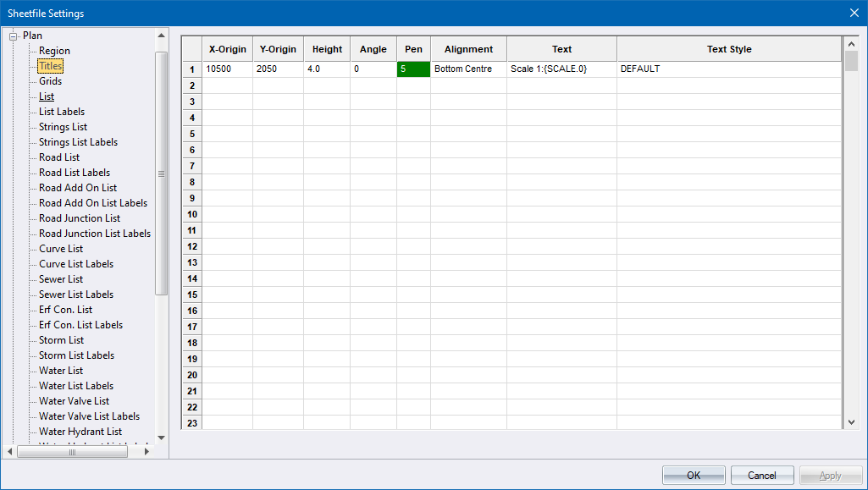Select Sewer List Labels item

pos(76,295)
